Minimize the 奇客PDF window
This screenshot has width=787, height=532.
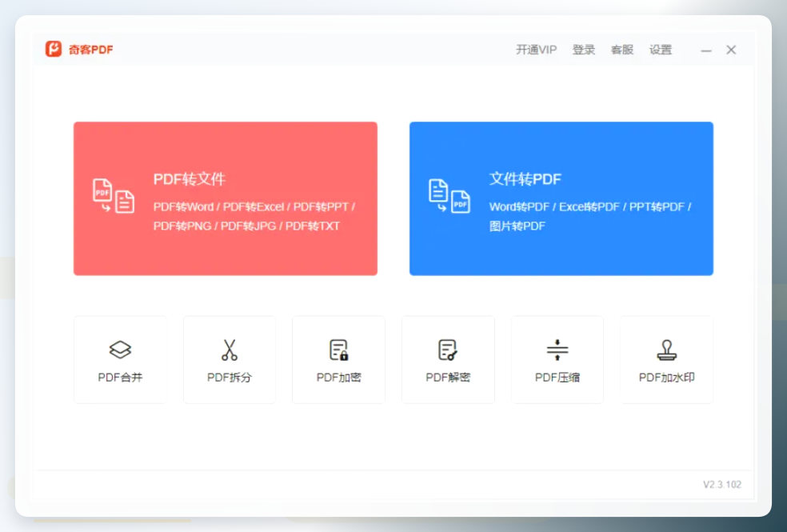point(706,50)
